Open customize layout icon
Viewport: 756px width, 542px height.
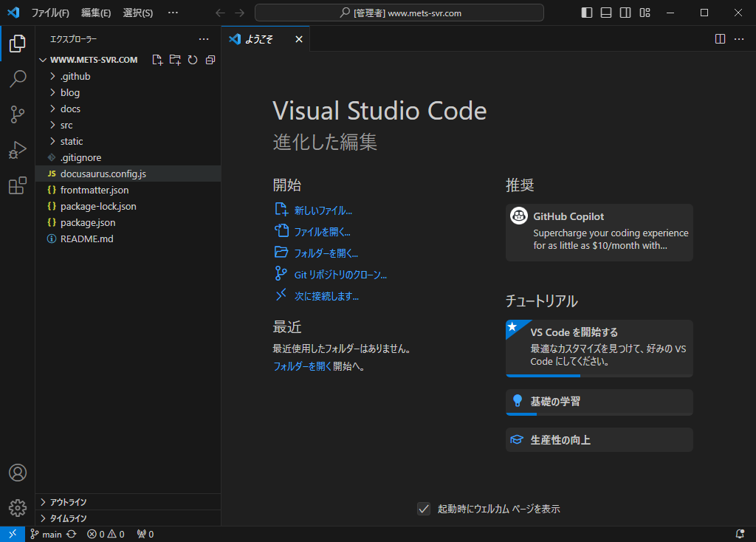tap(645, 13)
